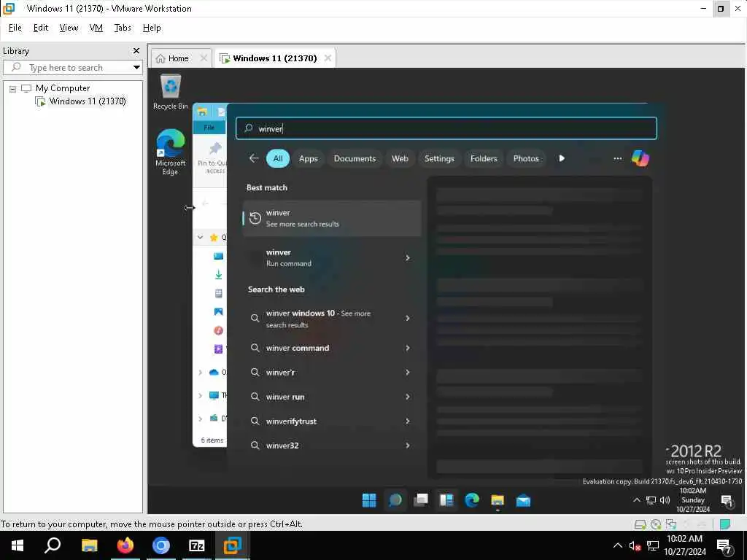Click VMware Workstation icon on host taskbar
Screen dimensions: 747x560
[x=233, y=545]
